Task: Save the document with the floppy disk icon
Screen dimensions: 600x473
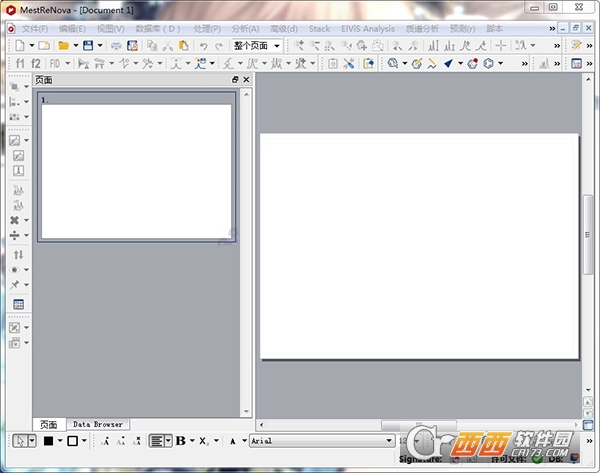Action: 88,46
